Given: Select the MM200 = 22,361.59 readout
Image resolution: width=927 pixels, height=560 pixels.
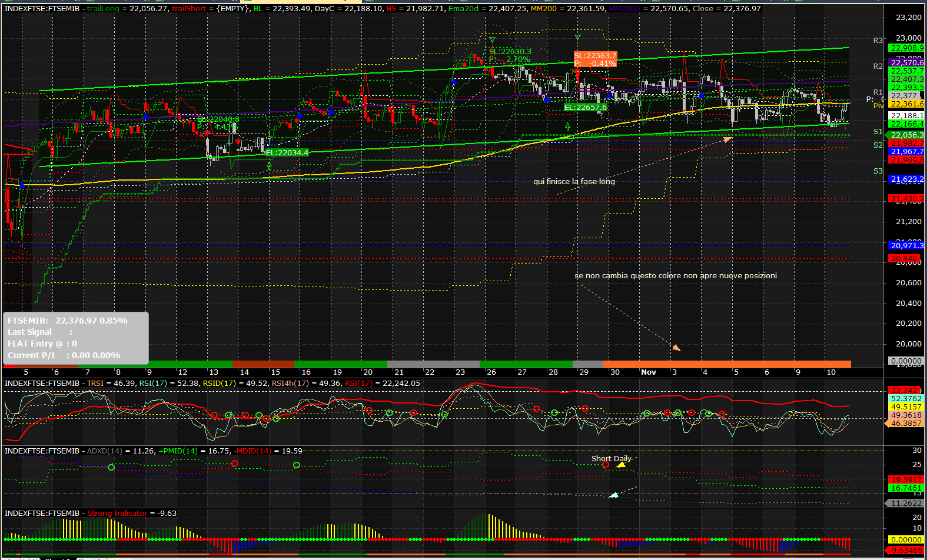Looking at the screenshot, I should tap(568, 9).
